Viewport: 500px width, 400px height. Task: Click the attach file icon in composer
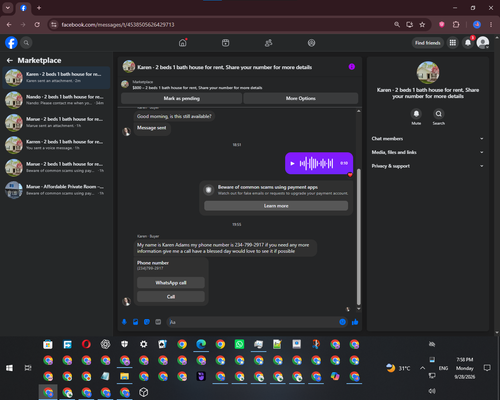[136, 322]
